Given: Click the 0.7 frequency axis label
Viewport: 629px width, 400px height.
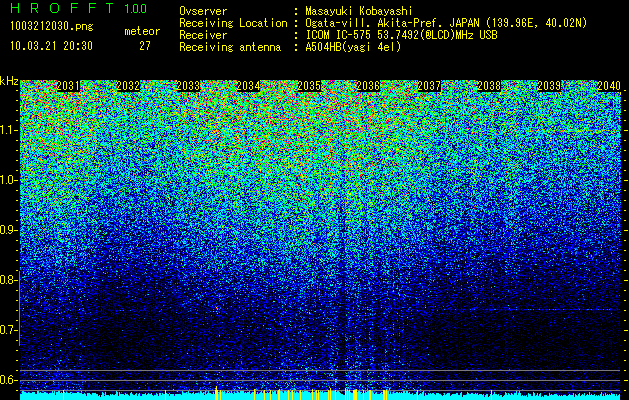Looking at the screenshot, I should [8, 330].
